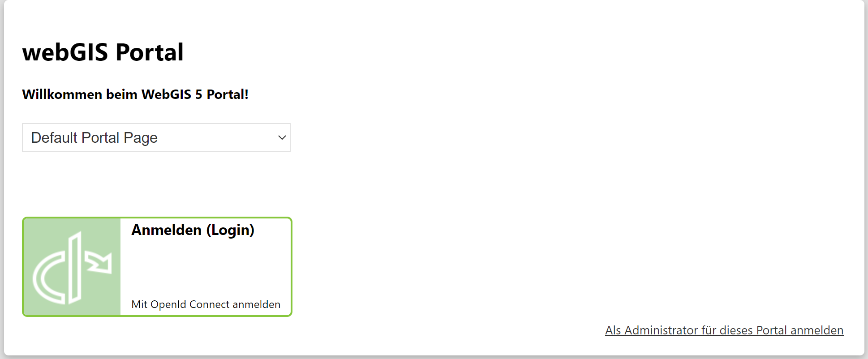The width and height of the screenshot is (868, 359).
Task: Open the Default Portal Page dropdown
Action: (156, 137)
